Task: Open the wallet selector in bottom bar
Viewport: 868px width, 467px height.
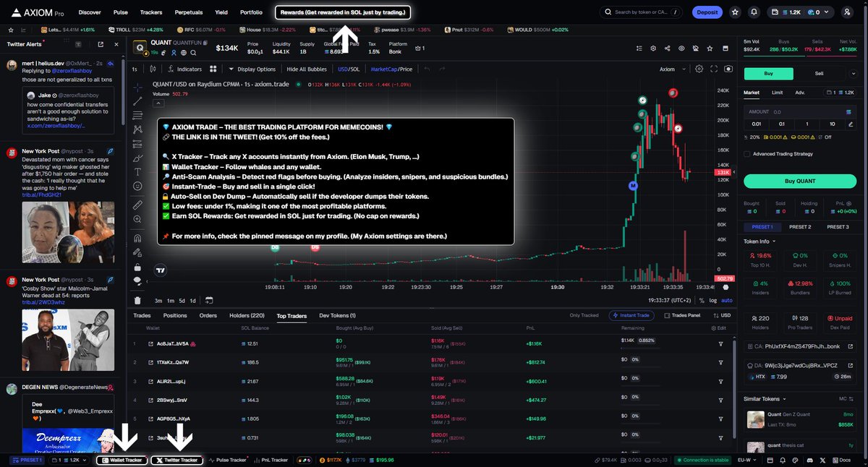Action: (x=70, y=460)
